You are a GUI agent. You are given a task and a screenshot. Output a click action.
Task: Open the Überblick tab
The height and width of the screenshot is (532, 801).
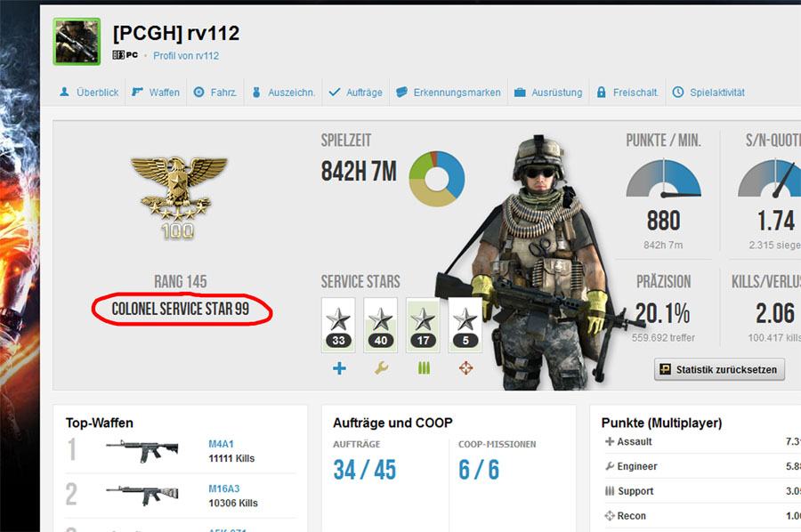pos(89,93)
